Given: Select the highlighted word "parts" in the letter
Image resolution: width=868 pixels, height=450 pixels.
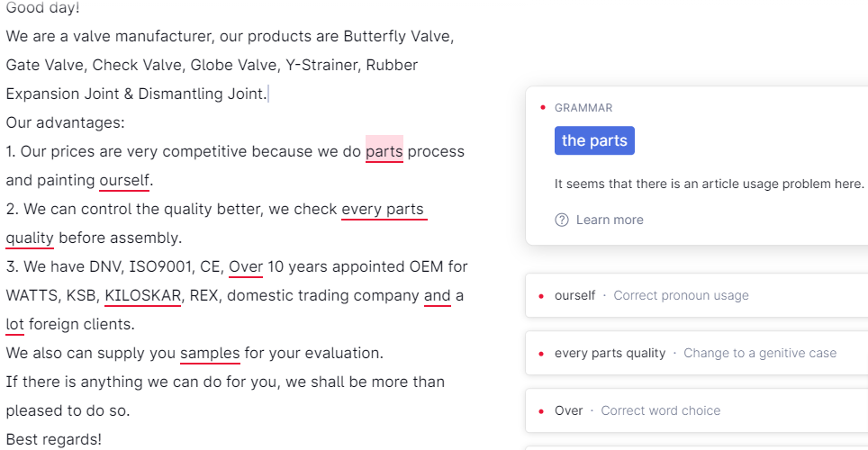Looking at the screenshot, I should tap(384, 151).
